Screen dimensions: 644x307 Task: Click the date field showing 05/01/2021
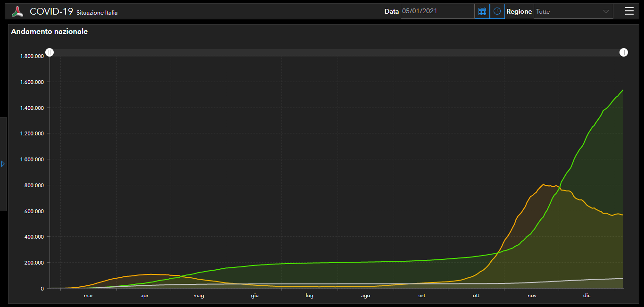coord(437,11)
